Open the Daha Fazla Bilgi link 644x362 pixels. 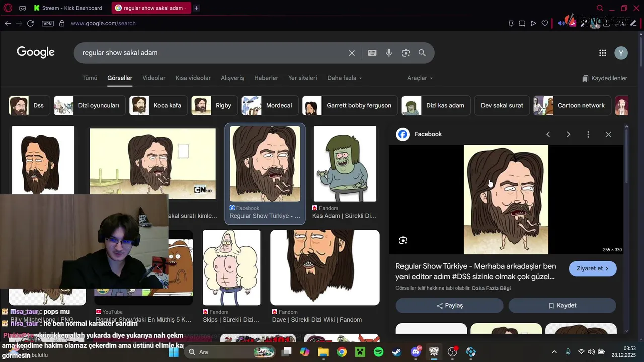click(x=491, y=288)
